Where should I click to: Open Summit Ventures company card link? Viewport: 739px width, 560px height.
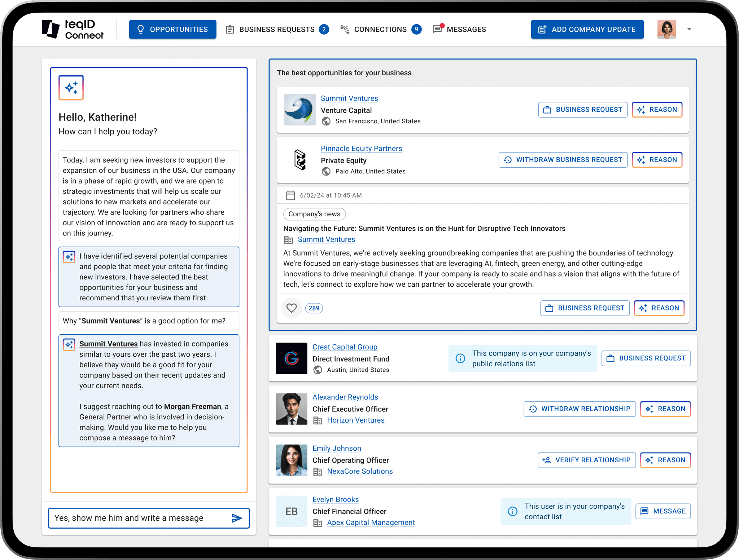[349, 98]
